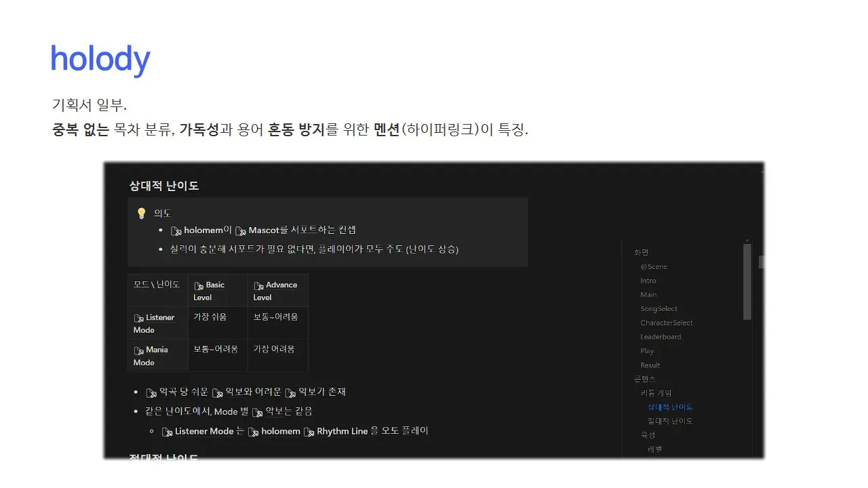The height and width of the screenshot is (488, 868).
Task: Select 육성 in the outline
Action: pyautogui.click(x=648, y=435)
